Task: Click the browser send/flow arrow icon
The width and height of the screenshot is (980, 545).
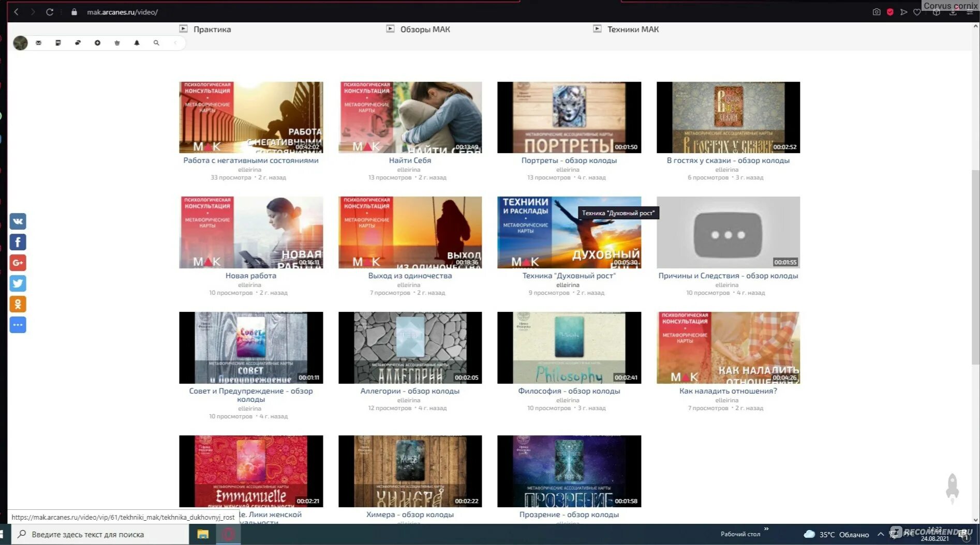Action: point(903,12)
